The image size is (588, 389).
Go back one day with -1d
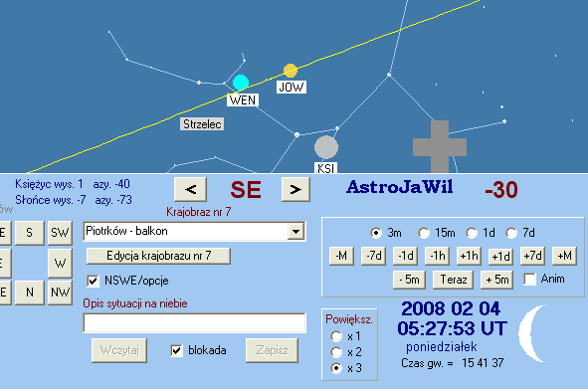[x=405, y=257]
